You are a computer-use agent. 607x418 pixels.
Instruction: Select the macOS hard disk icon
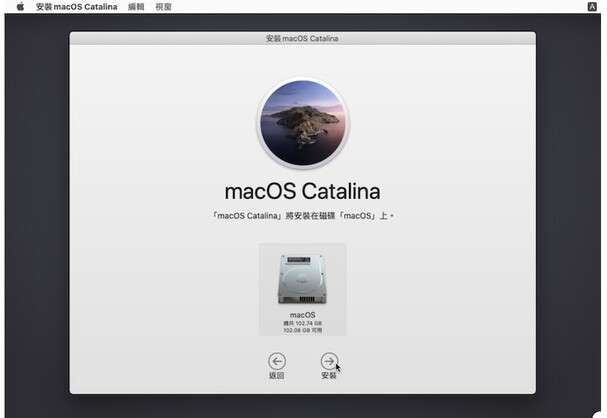[302, 279]
